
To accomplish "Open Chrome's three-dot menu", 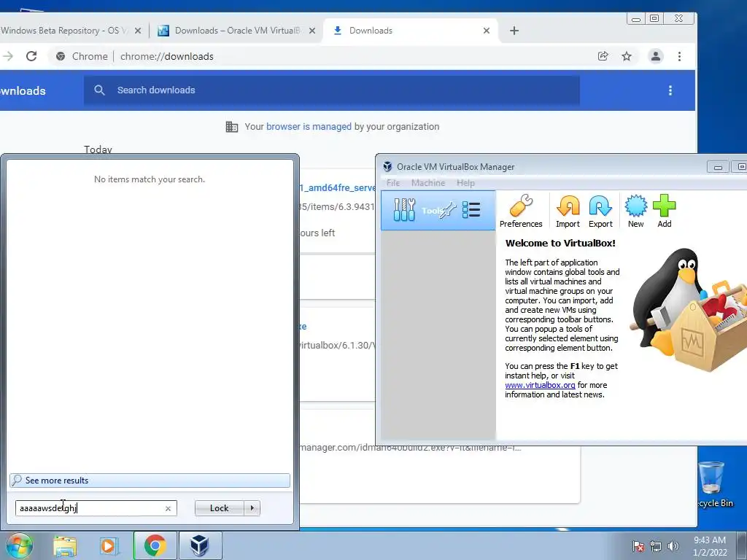I will point(679,56).
